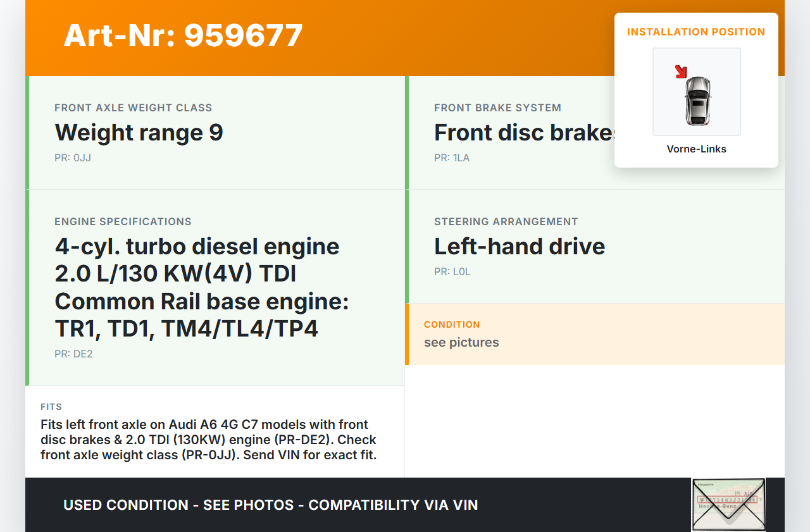Click the Front Axle Weight Class label

[x=133, y=108]
